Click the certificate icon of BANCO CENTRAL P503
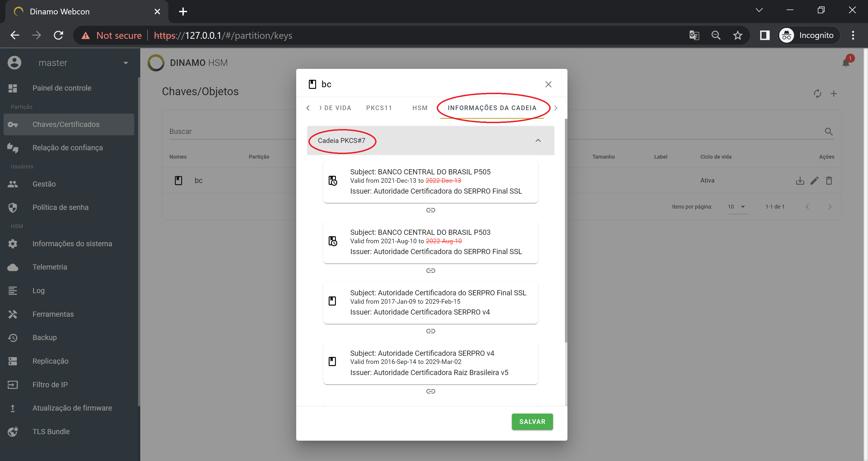Screen dimensions: 868x461 [x=333, y=241]
